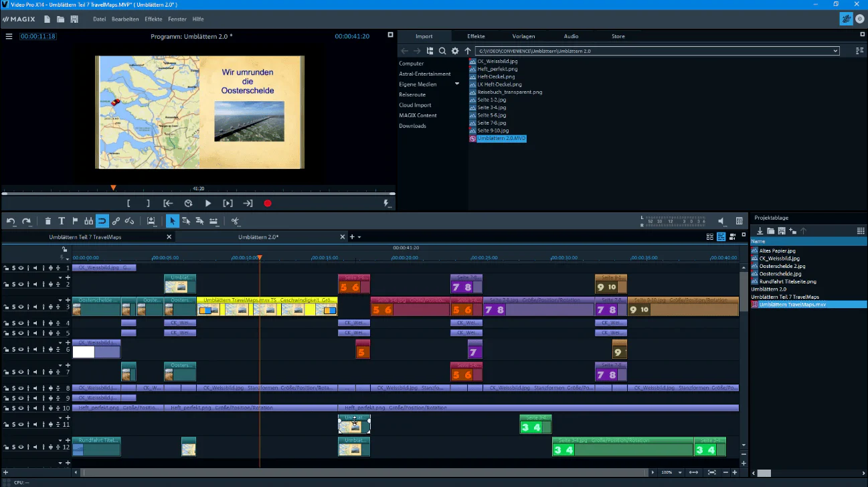Open the Reiseroute link in media pool
Screen dimensions: 868x487
point(412,95)
